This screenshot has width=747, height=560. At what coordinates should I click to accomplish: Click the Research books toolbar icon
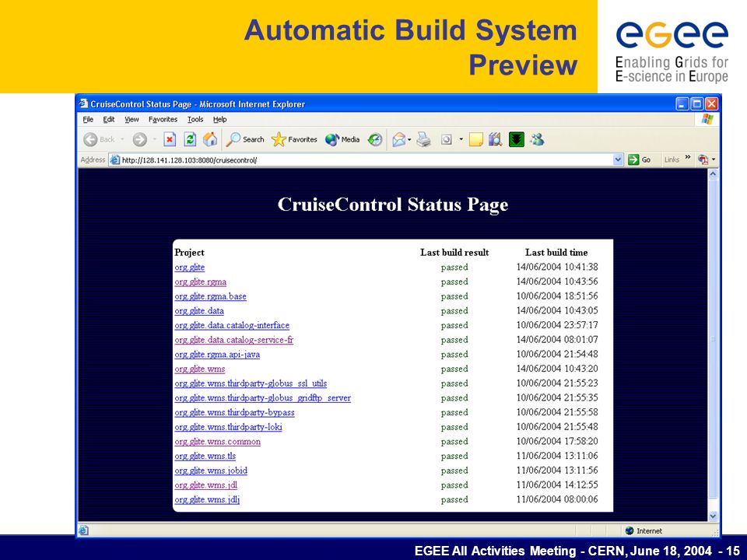pyautogui.click(x=496, y=139)
